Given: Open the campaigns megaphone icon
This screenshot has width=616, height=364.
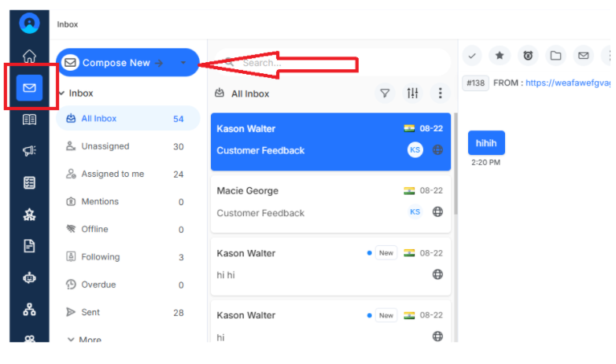Looking at the screenshot, I should 29,150.
